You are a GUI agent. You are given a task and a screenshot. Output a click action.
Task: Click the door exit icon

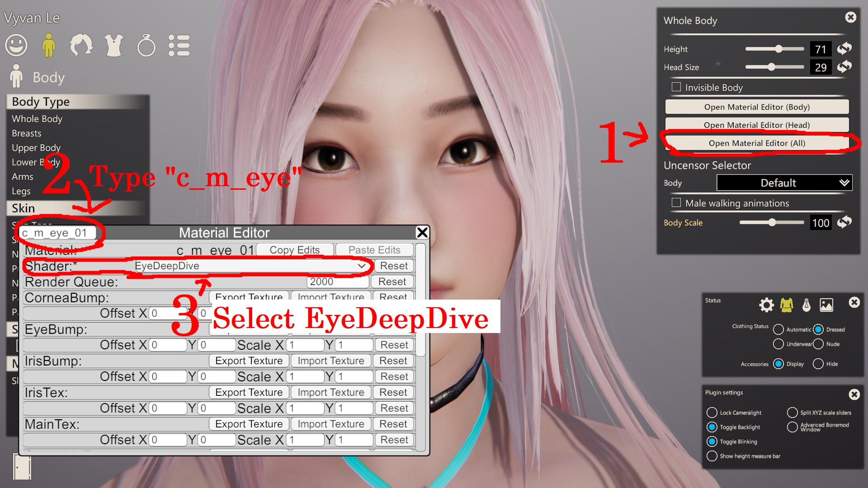pyautogui.click(x=22, y=467)
